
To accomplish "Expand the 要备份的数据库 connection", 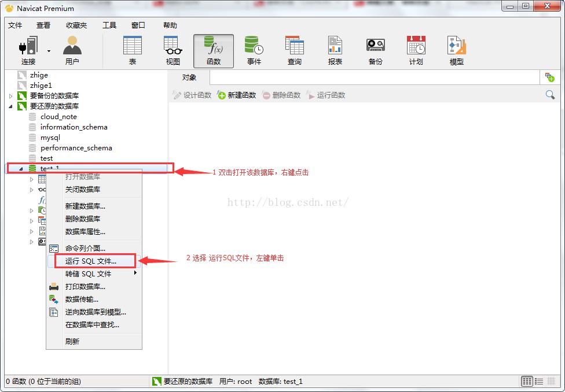I will (10, 96).
